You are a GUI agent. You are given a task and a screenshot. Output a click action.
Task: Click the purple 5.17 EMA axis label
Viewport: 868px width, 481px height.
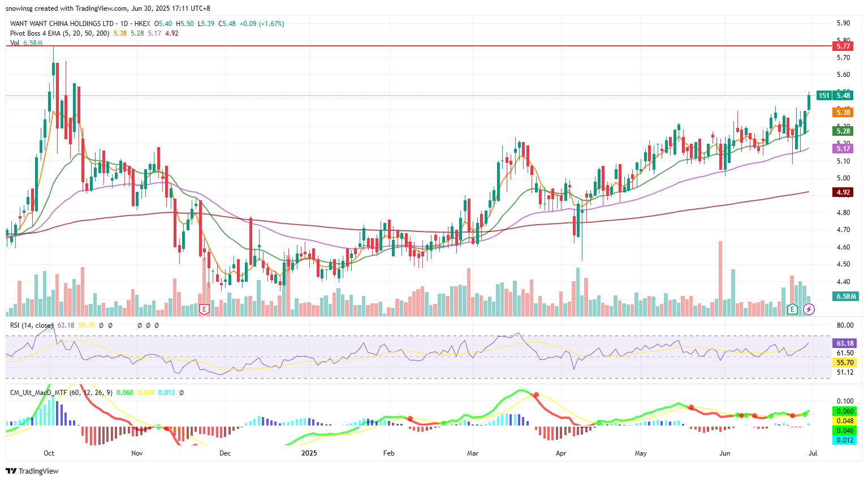click(x=843, y=148)
